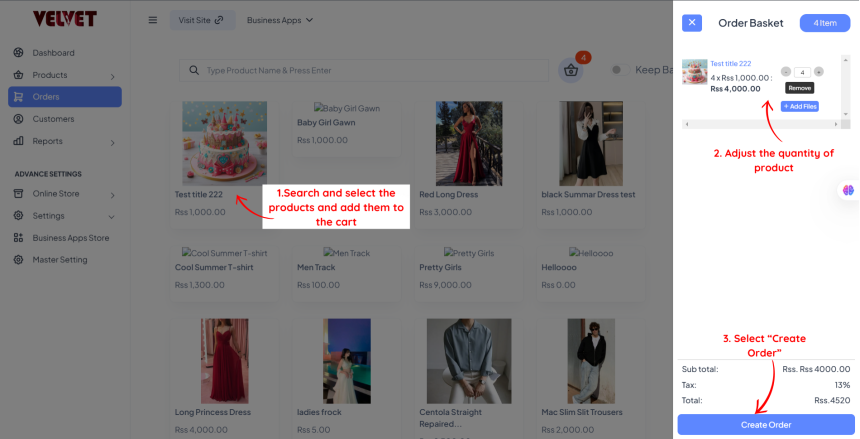Click the hamburger menu icon
The height and width of the screenshot is (439, 860).
[153, 20]
